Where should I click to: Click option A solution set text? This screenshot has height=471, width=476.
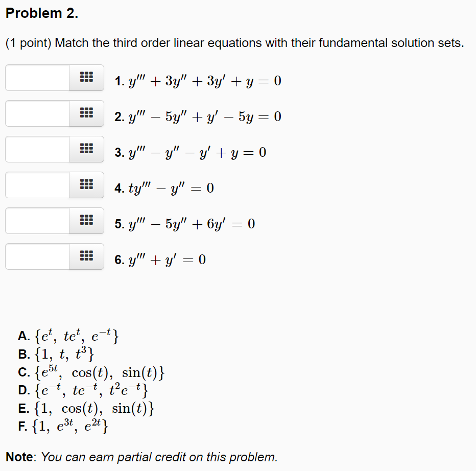pyautogui.click(x=56, y=336)
